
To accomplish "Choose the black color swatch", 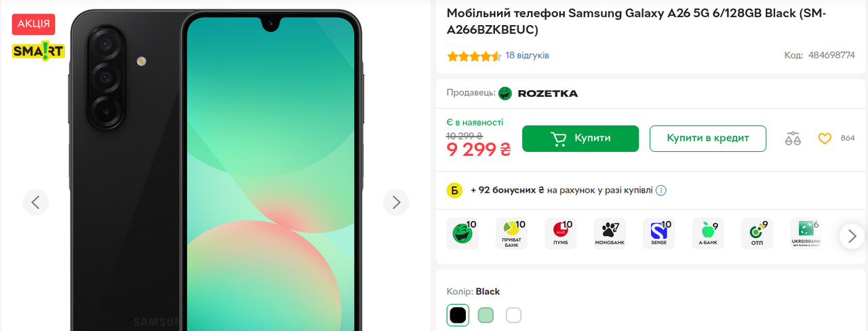I will pyautogui.click(x=458, y=315).
